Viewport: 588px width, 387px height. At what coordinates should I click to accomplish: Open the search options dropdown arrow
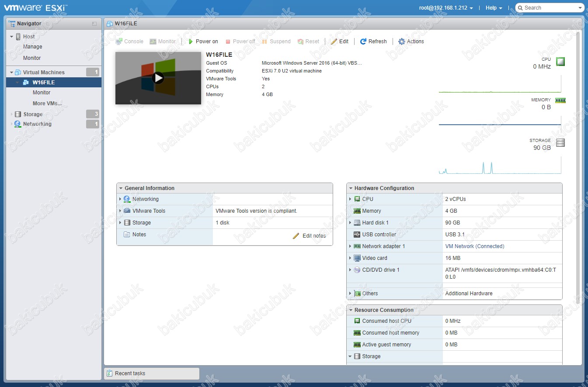tap(581, 8)
